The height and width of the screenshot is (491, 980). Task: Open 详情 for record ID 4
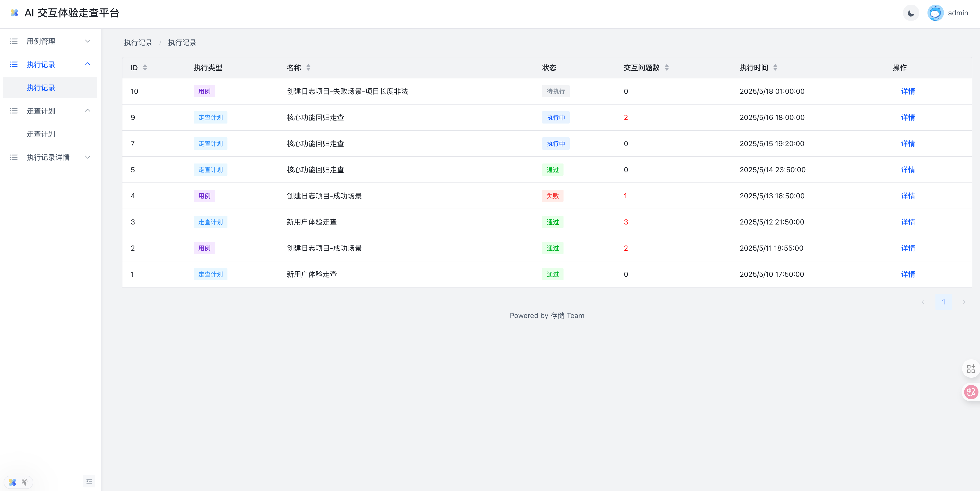(x=908, y=196)
